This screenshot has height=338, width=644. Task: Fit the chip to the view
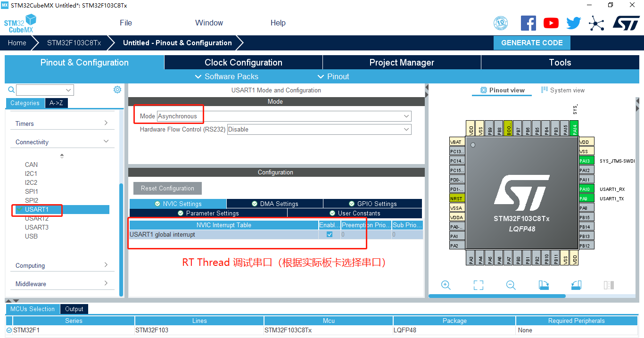[479, 285]
